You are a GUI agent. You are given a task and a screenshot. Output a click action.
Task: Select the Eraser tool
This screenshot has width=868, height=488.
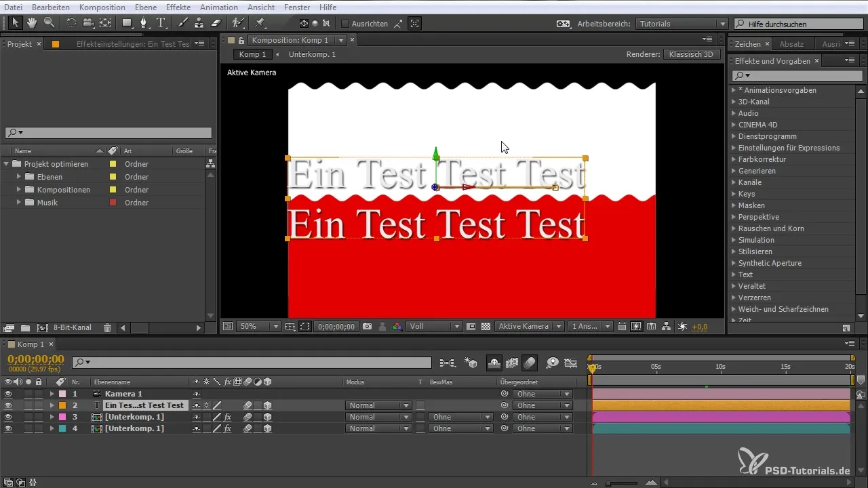216,23
